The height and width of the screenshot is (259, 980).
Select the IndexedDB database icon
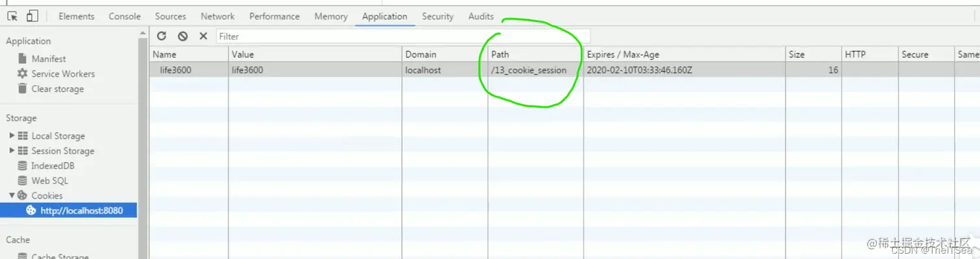(x=23, y=166)
